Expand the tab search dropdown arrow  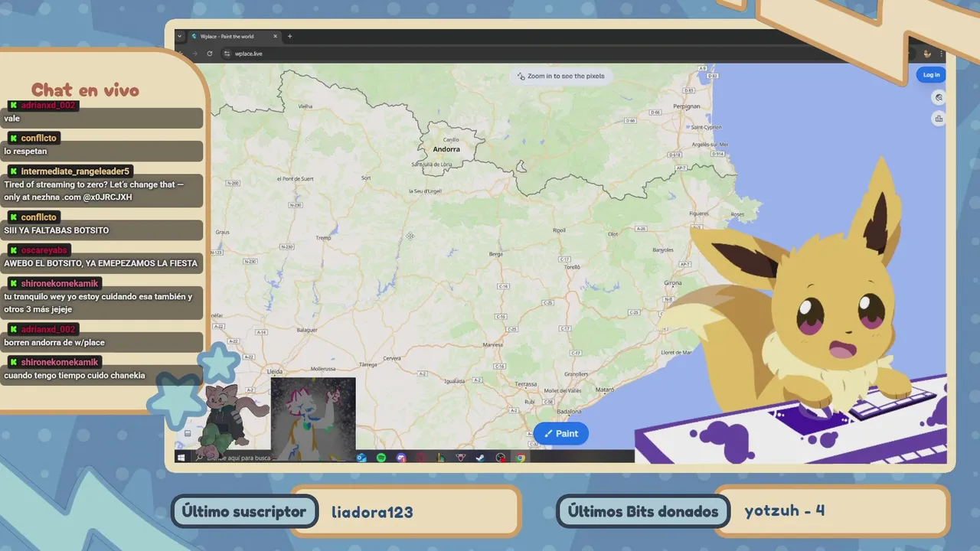[x=180, y=36]
